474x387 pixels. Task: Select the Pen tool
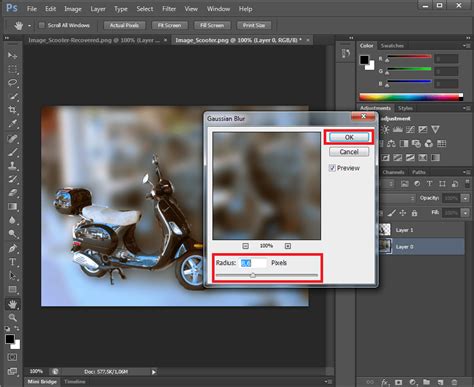(12, 248)
